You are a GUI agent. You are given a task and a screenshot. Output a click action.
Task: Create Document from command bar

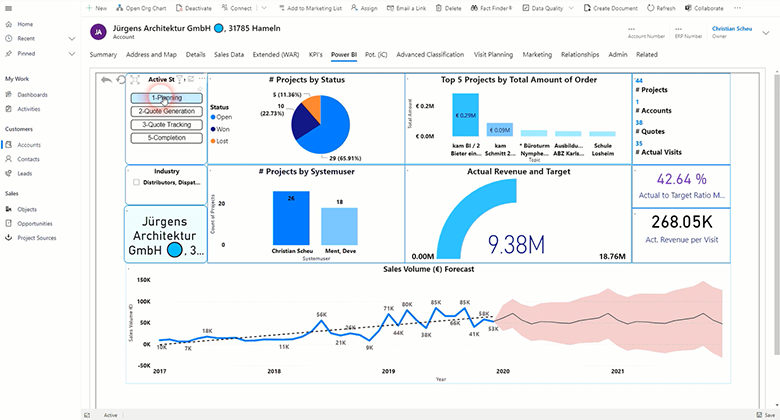coord(610,8)
